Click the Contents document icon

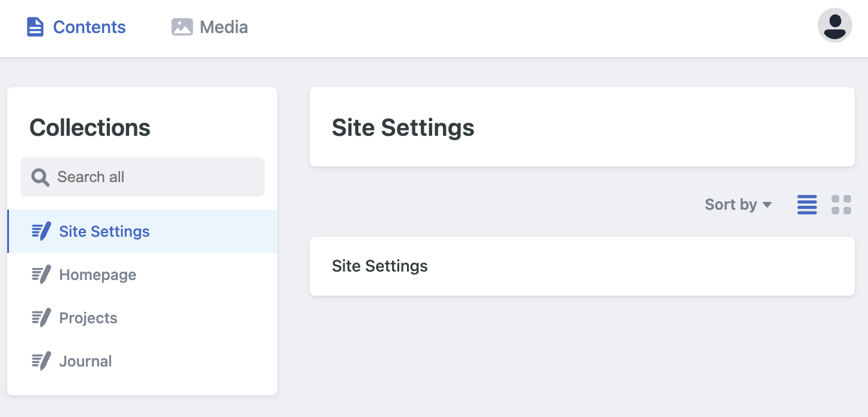(35, 26)
